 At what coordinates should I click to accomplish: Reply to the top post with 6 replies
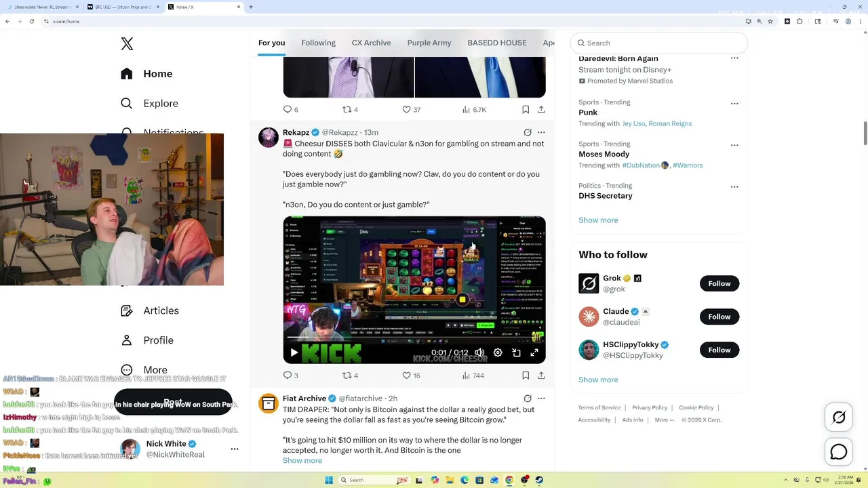(291, 109)
